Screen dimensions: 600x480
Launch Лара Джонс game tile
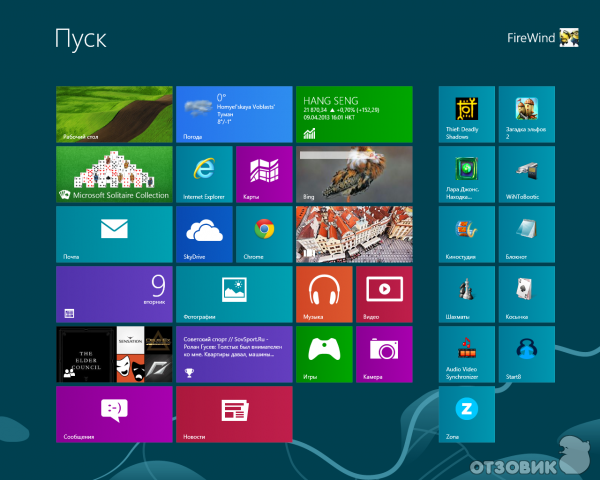[x=466, y=174]
